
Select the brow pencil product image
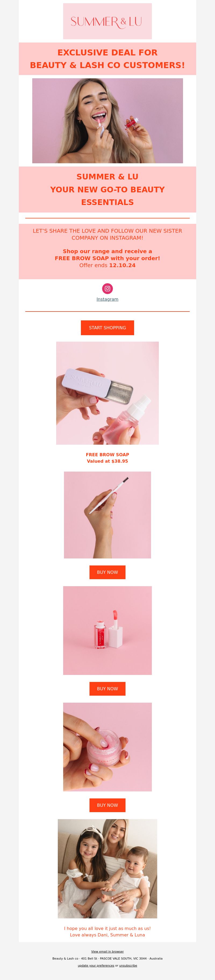point(107,515)
